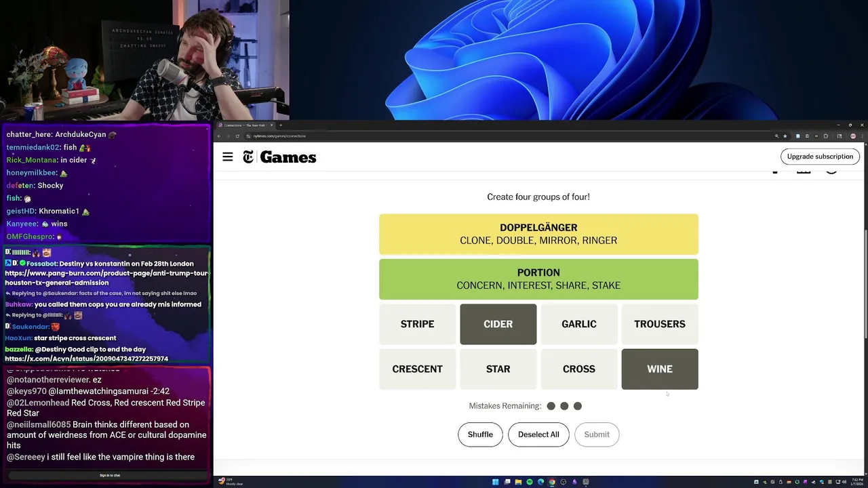
Task: Click the solved DOPPELGÄNGER yellow group
Action: pyautogui.click(x=538, y=234)
